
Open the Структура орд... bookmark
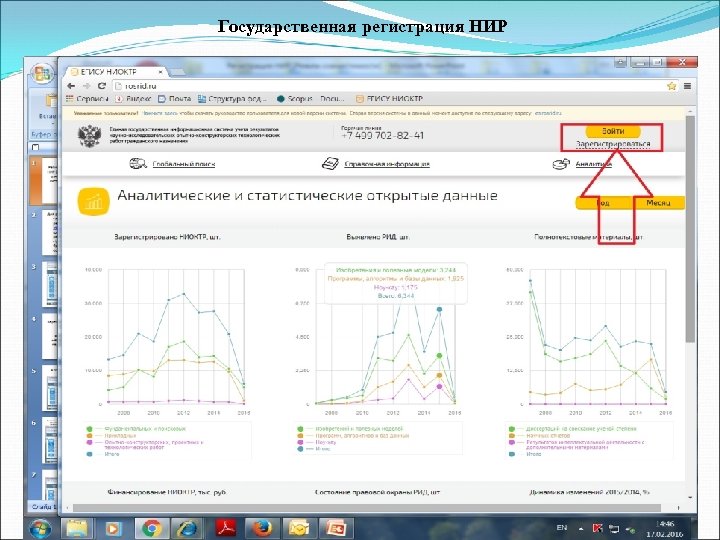click(232, 99)
